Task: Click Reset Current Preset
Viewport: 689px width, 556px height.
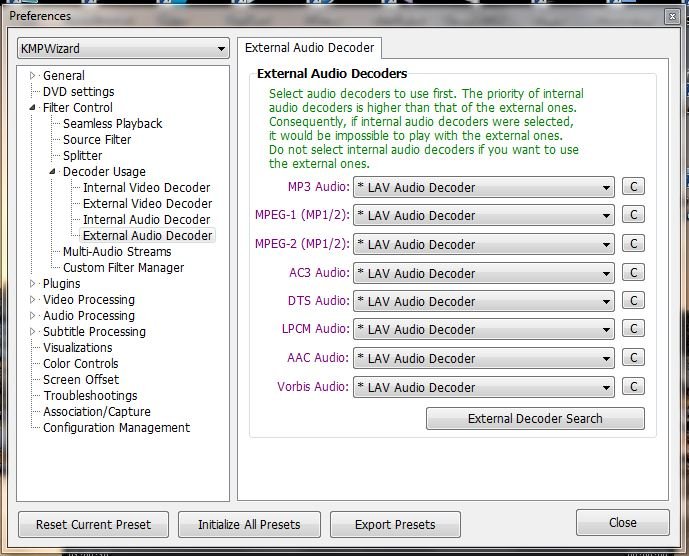Action: [93, 524]
